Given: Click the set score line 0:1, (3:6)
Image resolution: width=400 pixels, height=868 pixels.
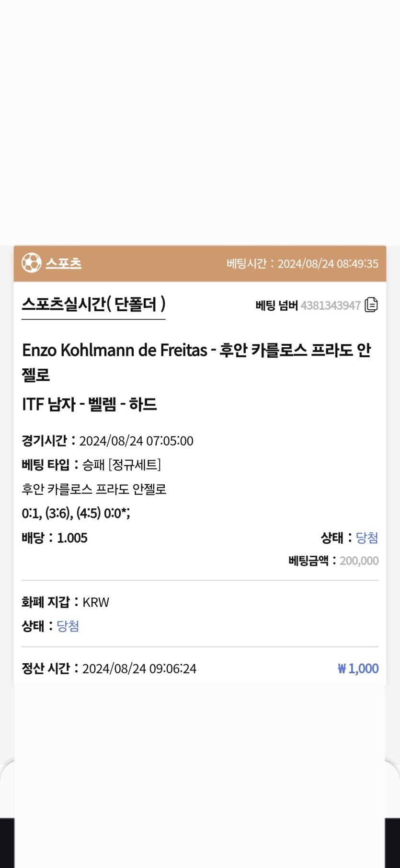Looking at the screenshot, I should pyautogui.click(x=76, y=513).
